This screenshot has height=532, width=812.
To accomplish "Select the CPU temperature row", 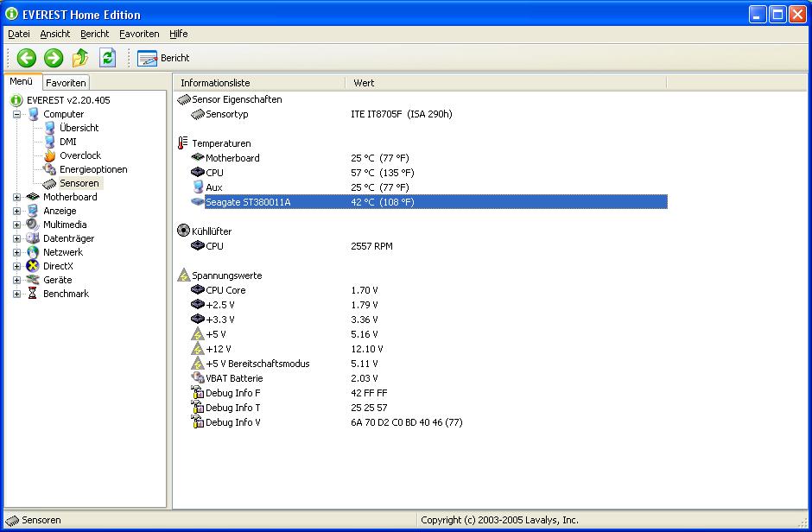I will 214,173.
